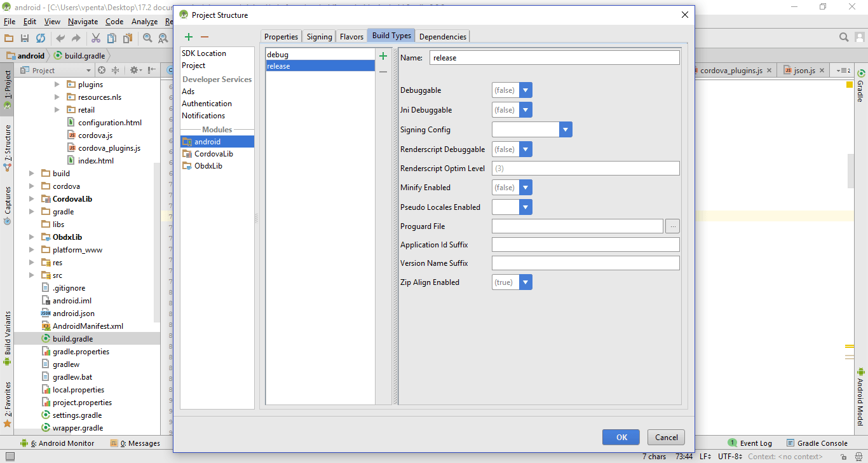Expand the src folder in the project tree
The width and height of the screenshot is (868, 463).
pos(32,275)
